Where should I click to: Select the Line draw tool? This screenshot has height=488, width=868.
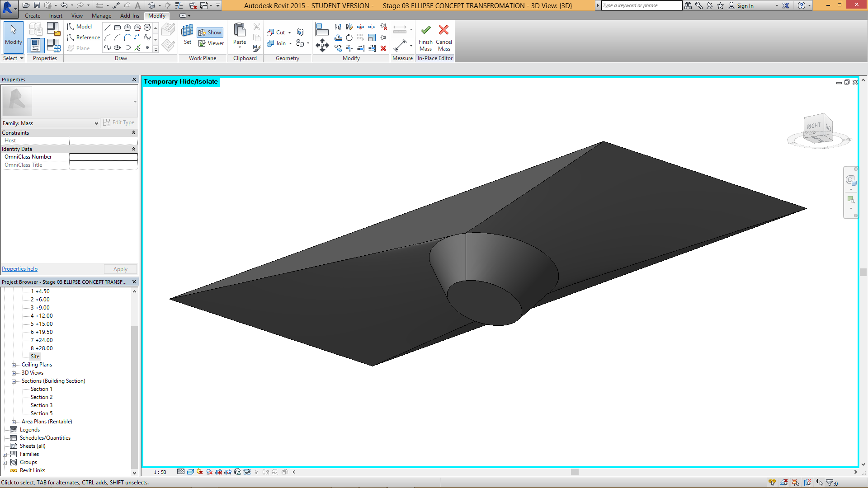point(107,28)
